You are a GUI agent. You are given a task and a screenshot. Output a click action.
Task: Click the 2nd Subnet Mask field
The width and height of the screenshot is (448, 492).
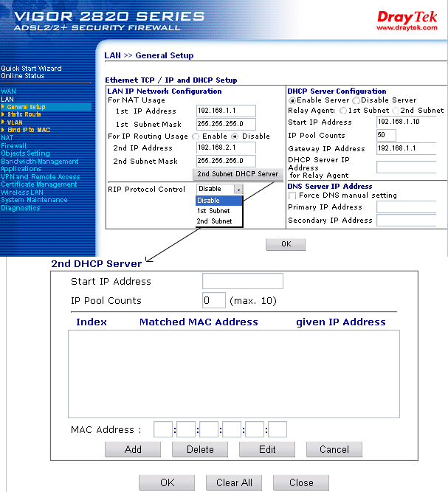(226, 161)
